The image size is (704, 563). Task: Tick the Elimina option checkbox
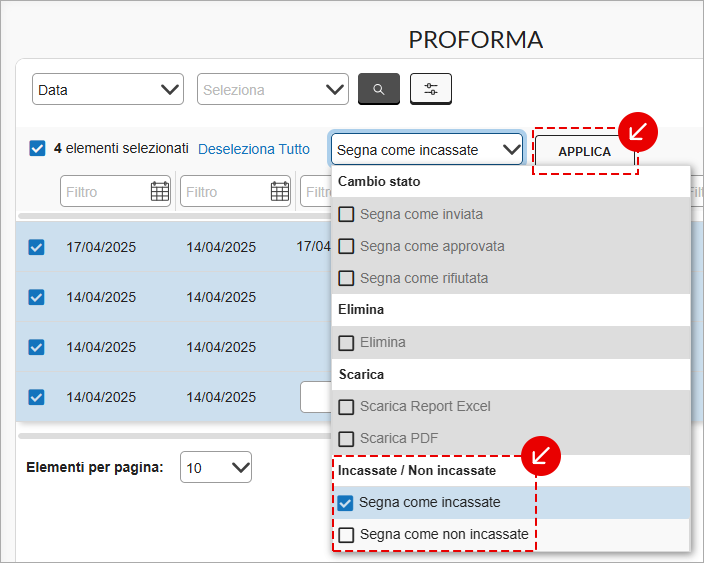[x=346, y=343]
